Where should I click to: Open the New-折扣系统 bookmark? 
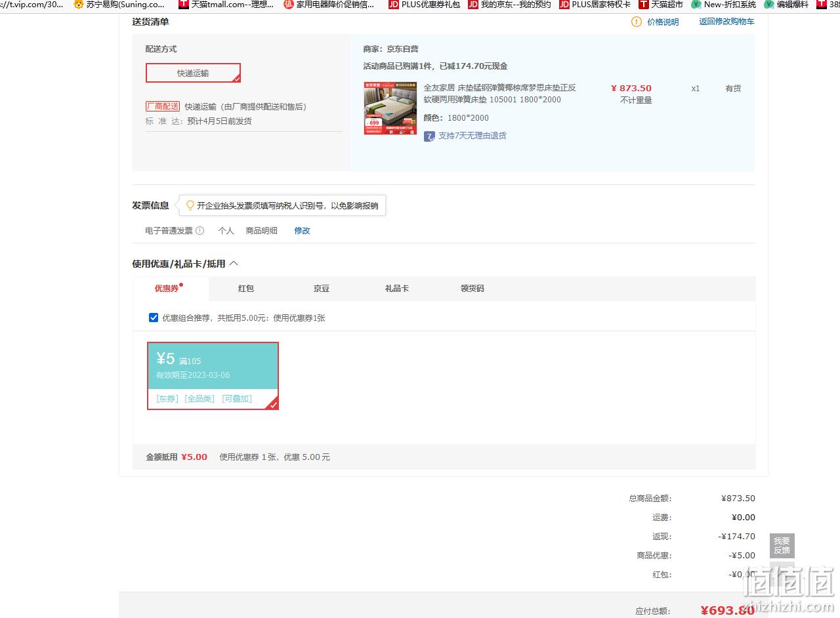(723, 5)
